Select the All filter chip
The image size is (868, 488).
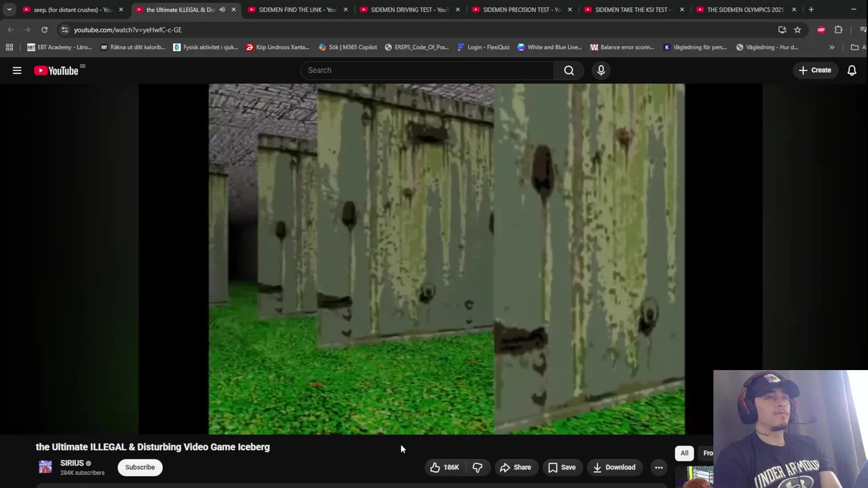684,453
